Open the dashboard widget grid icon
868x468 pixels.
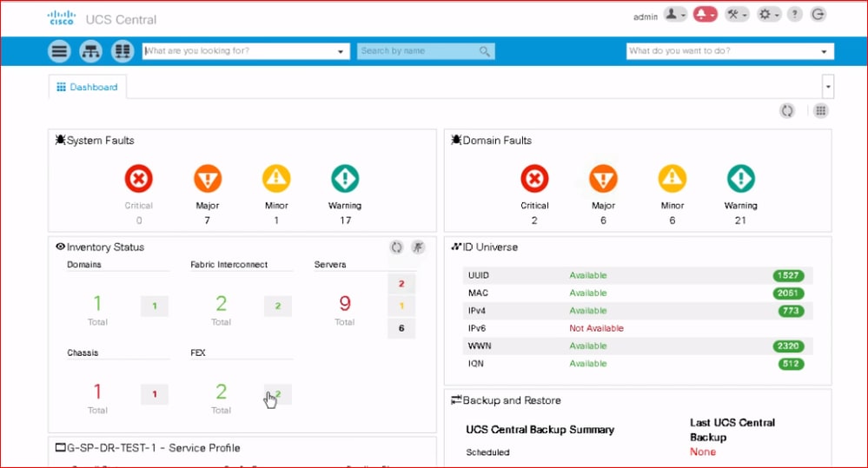(x=820, y=110)
